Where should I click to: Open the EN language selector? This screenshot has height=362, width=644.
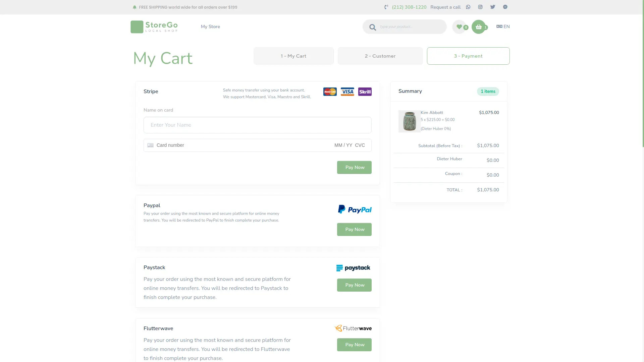503,26
